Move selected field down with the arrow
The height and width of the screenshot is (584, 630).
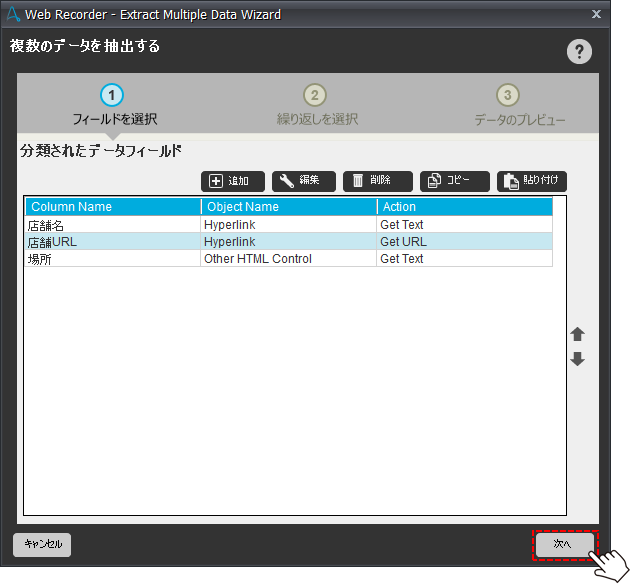click(x=577, y=359)
